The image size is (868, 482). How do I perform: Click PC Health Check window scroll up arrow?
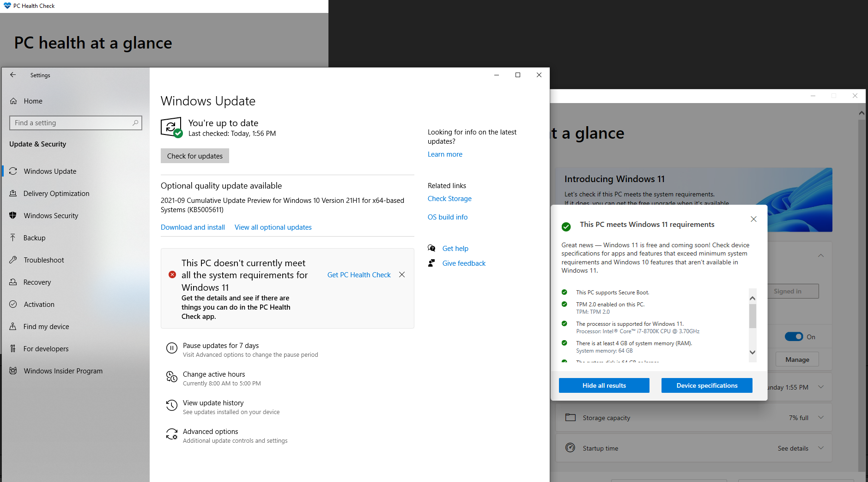pos(862,113)
